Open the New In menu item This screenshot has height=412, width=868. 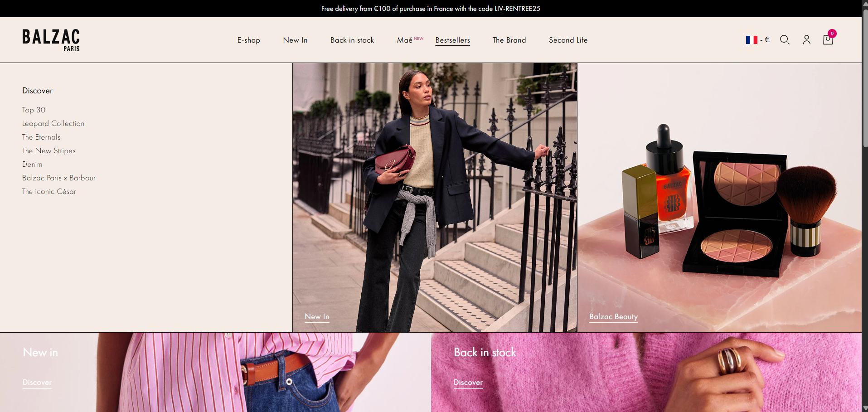[295, 40]
